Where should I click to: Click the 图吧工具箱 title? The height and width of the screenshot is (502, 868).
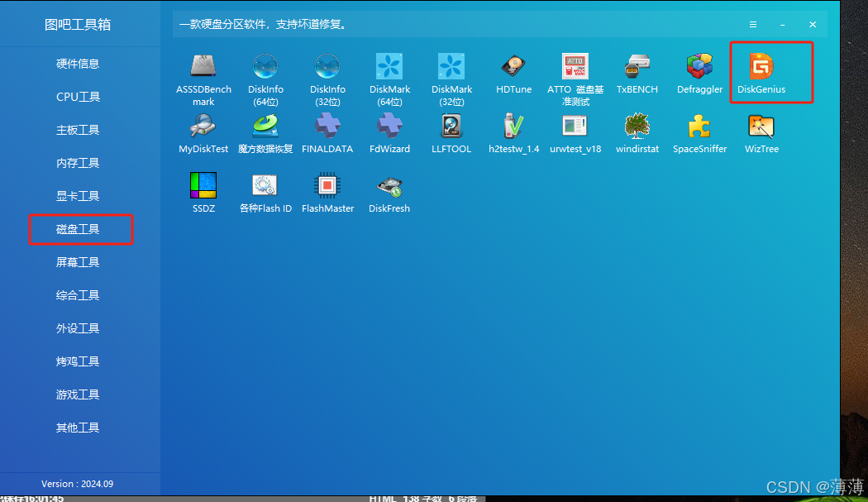click(x=78, y=24)
